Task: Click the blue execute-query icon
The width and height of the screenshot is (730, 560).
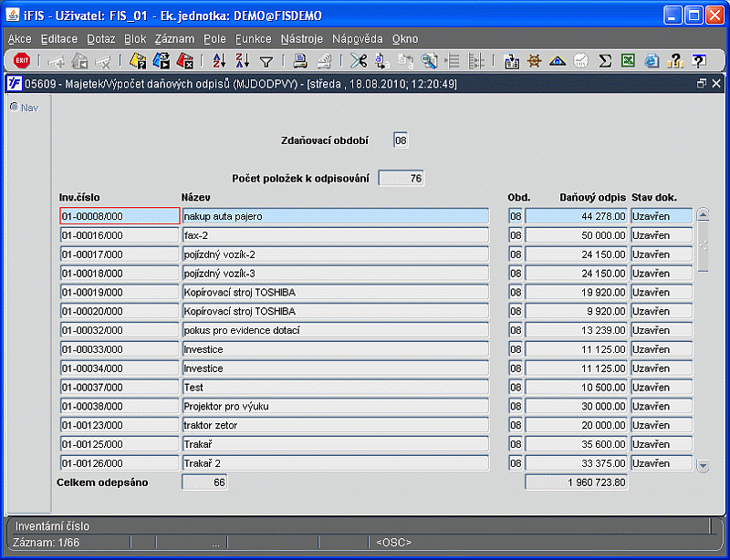Action: (x=162, y=60)
